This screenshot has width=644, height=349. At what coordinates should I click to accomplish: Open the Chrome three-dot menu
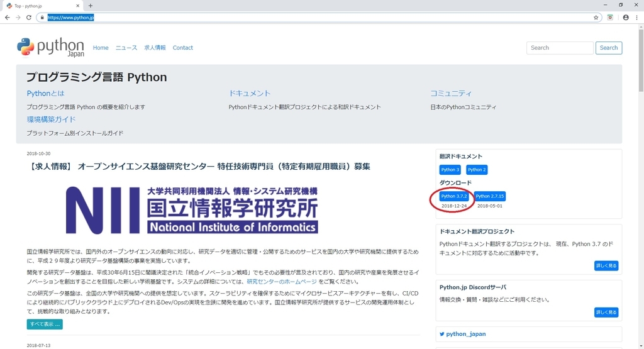tap(637, 18)
